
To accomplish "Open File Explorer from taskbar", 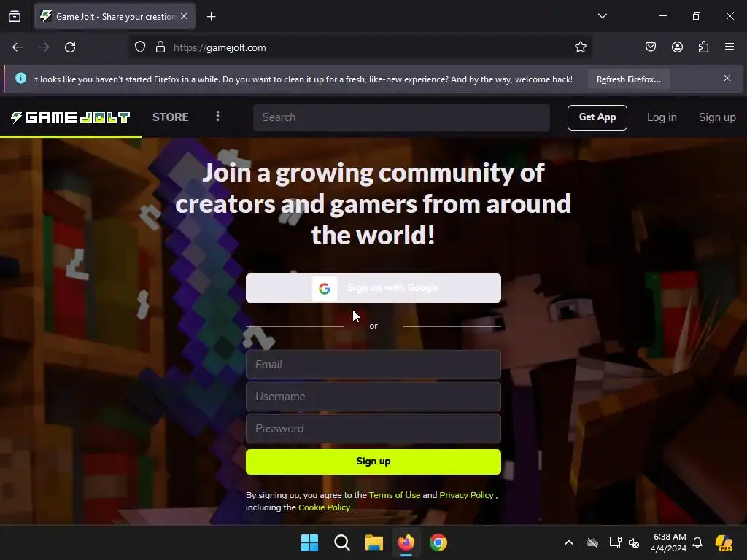I will click(374, 542).
